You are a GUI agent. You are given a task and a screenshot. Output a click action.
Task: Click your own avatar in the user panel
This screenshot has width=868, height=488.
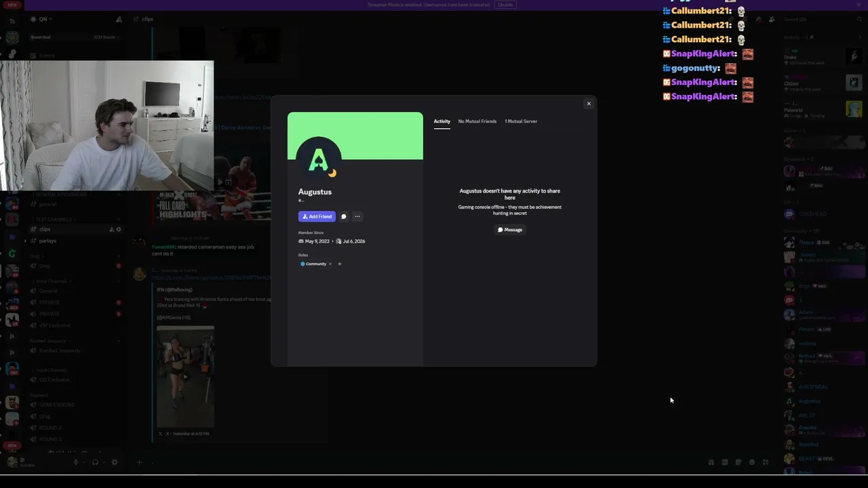(x=12, y=462)
